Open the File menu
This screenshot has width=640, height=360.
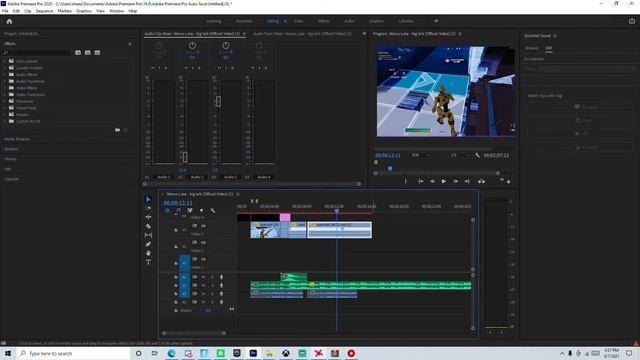point(5,11)
